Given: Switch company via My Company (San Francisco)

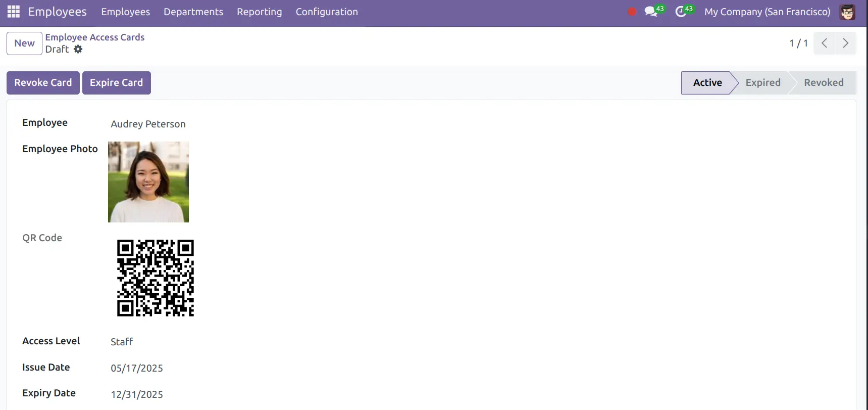Looking at the screenshot, I should (767, 12).
